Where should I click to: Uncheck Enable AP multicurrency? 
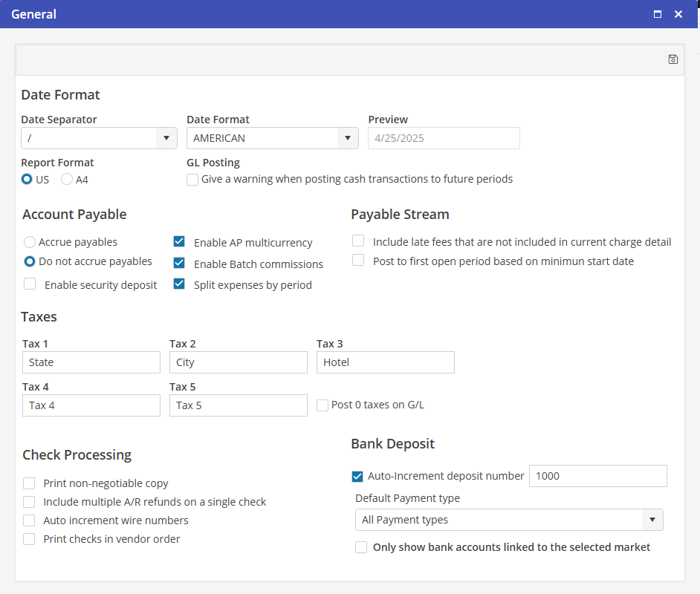click(x=179, y=241)
